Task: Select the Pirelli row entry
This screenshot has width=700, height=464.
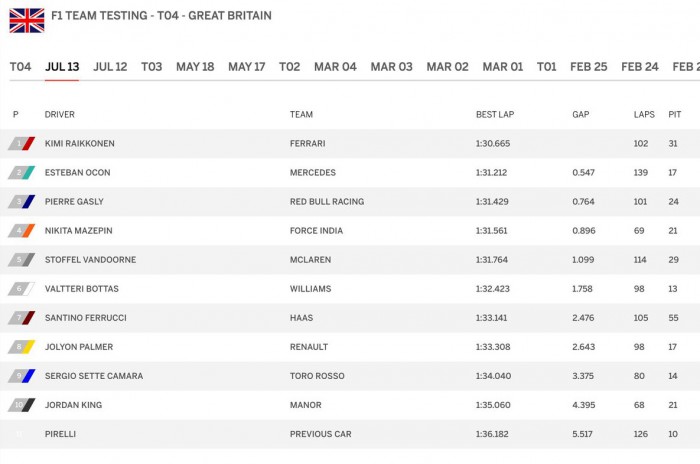Action: (x=60, y=434)
